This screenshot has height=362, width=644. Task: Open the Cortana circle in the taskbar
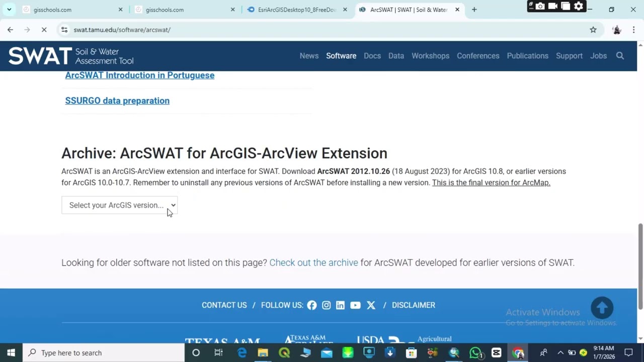(x=196, y=353)
